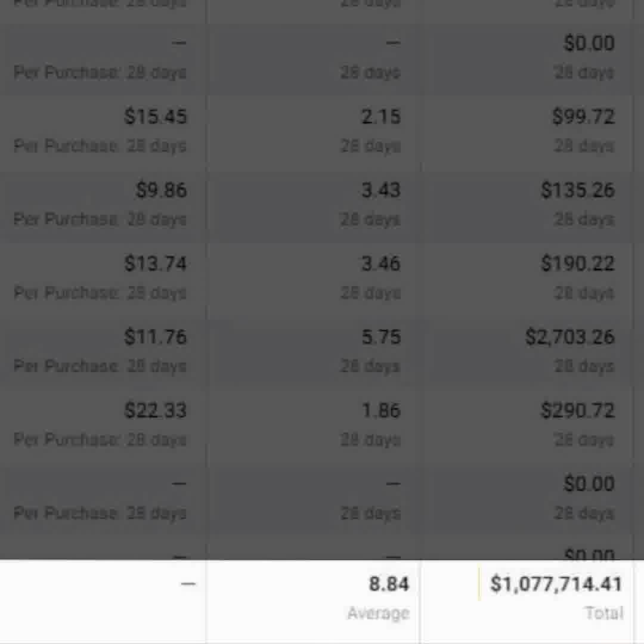Click the $99.72 amount
This screenshot has height=644, width=644.
click(x=583, y=116)
